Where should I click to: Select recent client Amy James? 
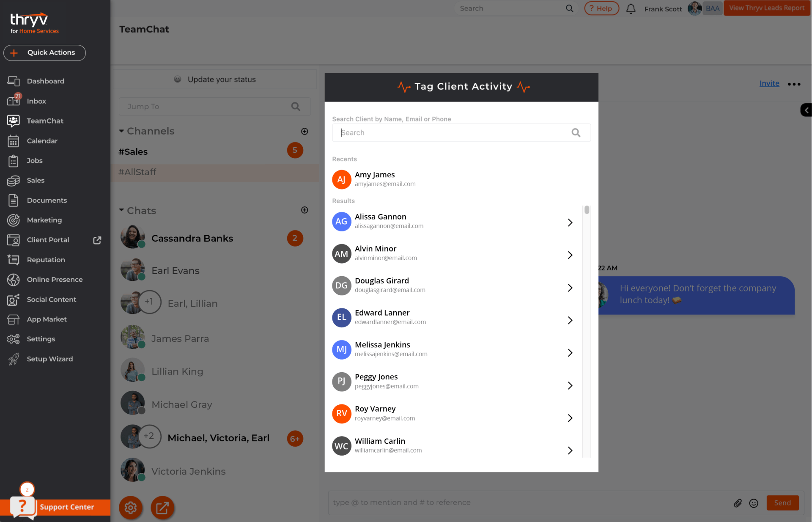(461, 179)
